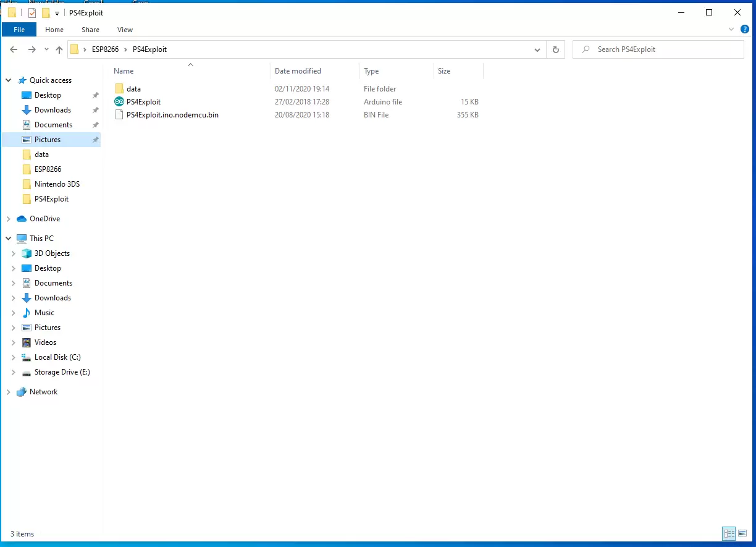756x547 pixels.
Task: Open the recent locations dropdown arrow
Action: click(x=47, y=49)
